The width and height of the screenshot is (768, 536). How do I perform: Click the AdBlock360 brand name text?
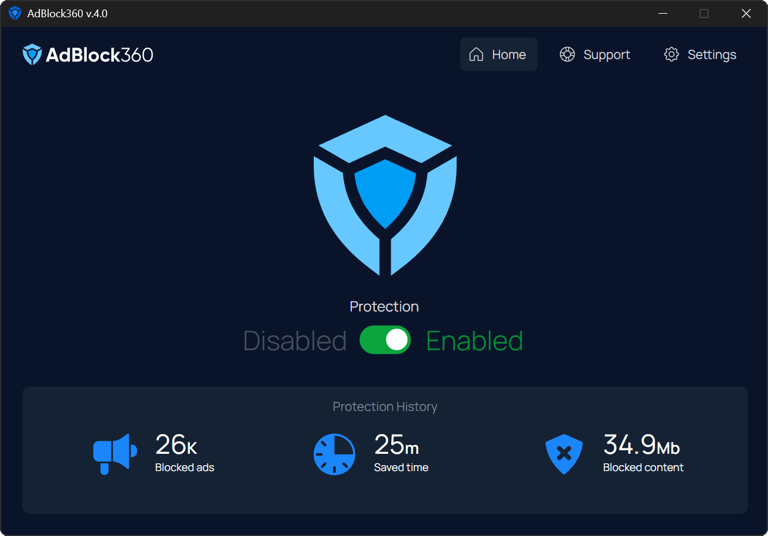click(x=100, y=55)
